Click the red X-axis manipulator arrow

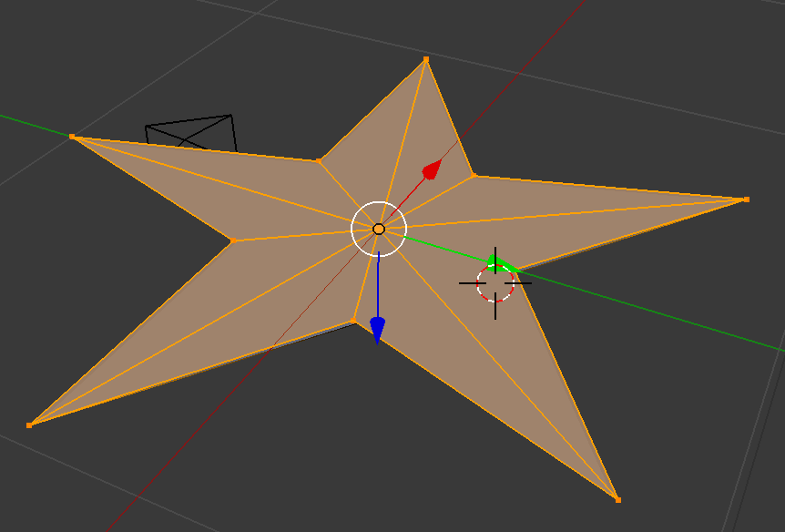(430, 169)
